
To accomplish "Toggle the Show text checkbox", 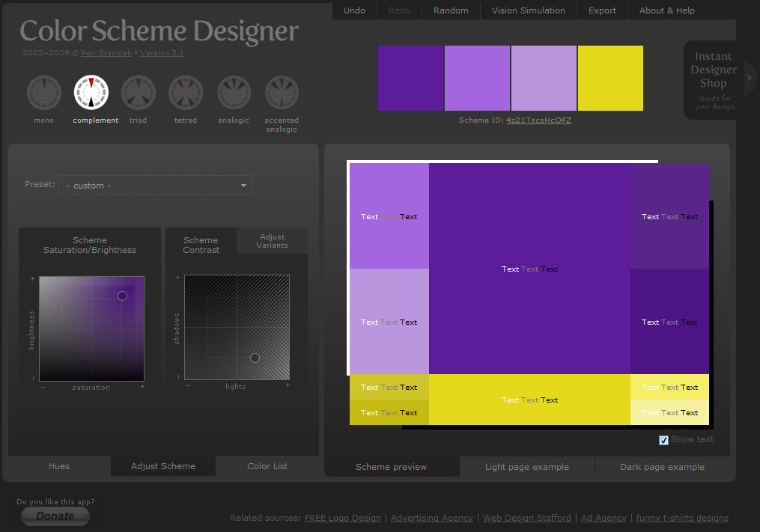I will point(663,440).
